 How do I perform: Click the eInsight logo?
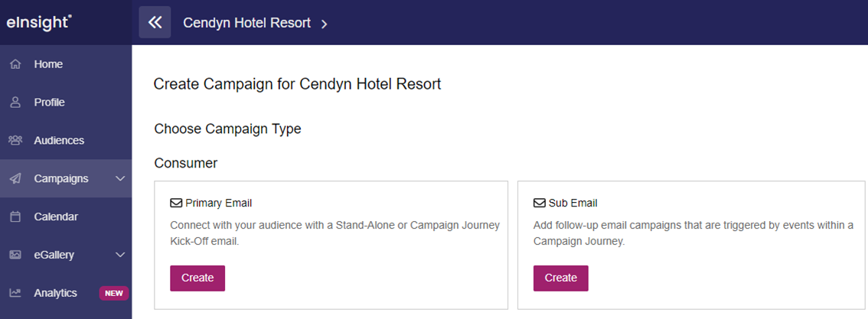click(x=39, y=22)
